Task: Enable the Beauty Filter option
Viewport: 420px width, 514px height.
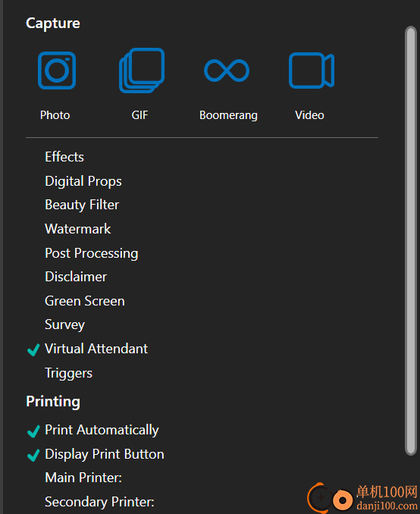Action: click(x=82, y=205)
